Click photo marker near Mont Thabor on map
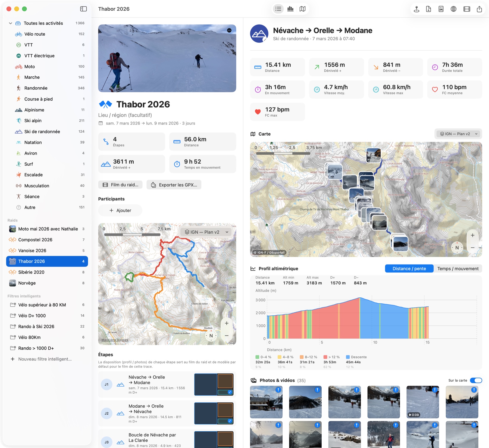 coord(334,171)
